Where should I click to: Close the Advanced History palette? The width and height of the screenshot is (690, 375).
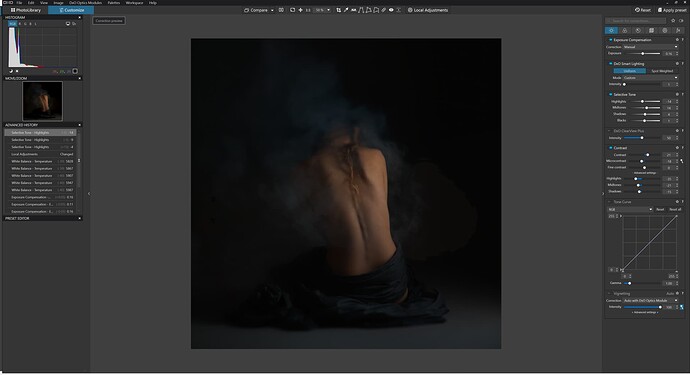coord(80,125)
